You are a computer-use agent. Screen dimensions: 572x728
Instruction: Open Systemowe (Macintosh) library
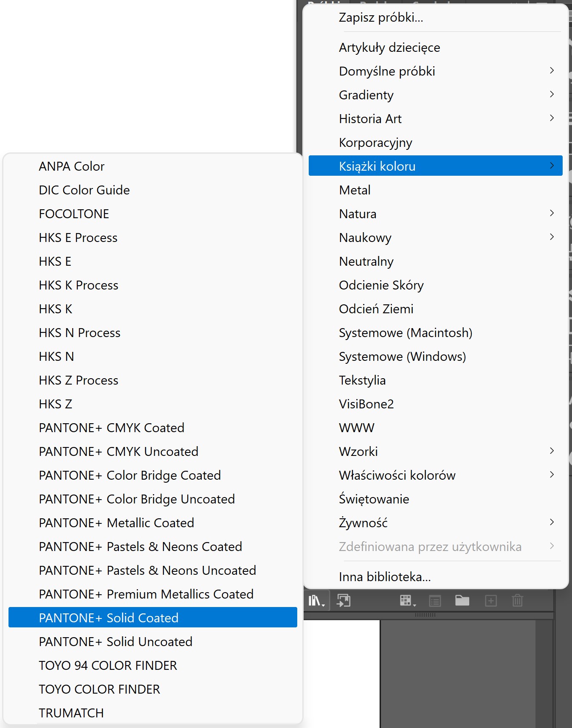[435, 333]
